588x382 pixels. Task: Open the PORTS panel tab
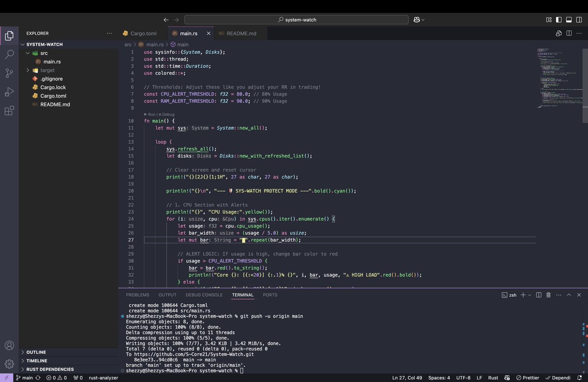pyautogui.click(x=270, y=295)
